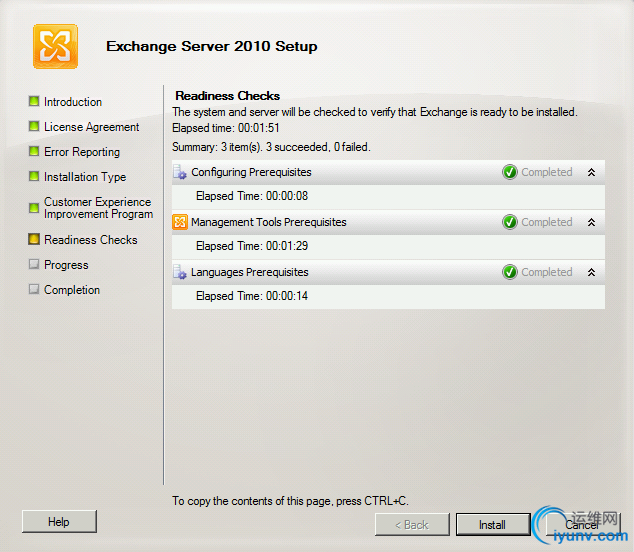Click the Progress step indicator square

(x=34, y=264)
